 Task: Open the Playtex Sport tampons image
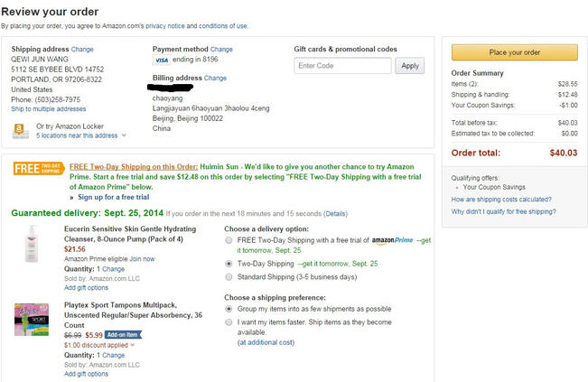coord(32,320)
